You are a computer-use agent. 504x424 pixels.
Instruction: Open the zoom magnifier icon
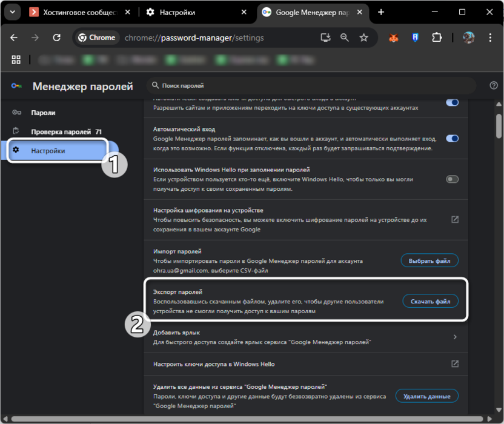[344, 38]
